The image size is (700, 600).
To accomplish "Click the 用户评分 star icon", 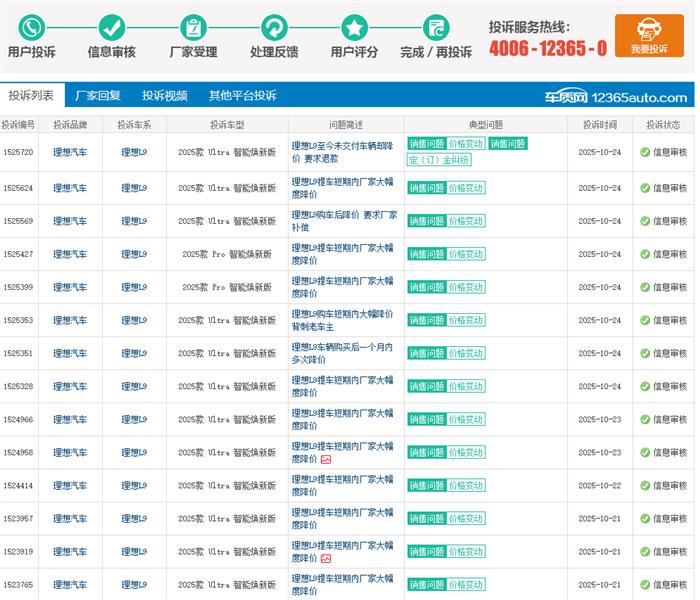I will point(354,27).
